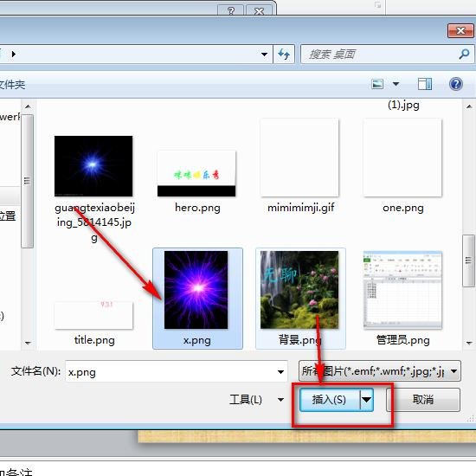The width and height of the screenshot is (476, 476).
Task: Toggle the preview pane icon
Action: 425,84
